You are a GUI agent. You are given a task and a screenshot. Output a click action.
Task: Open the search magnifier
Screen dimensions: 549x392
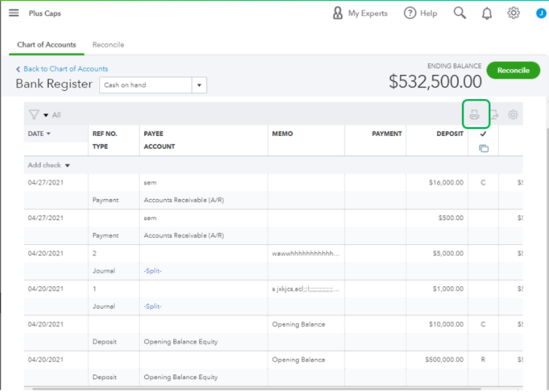pyautogui.click(x=460, y=13)
